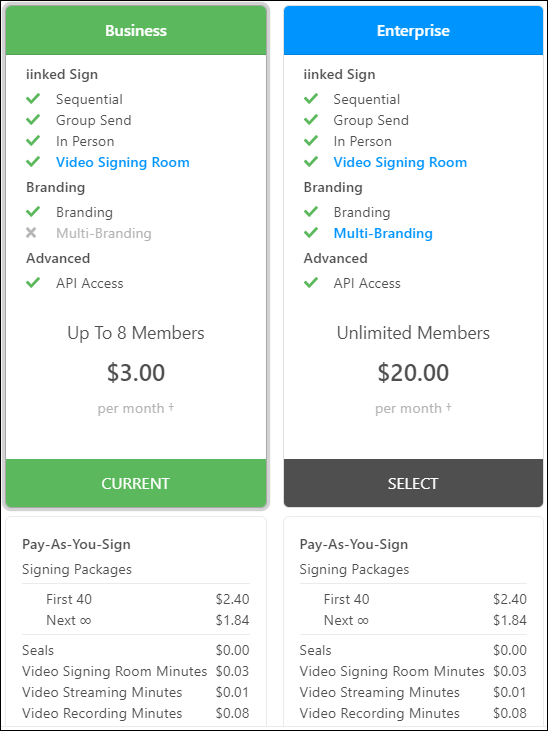Click the green checkmark beside Business Sequential
Screen dimensions: 548x731
(x=33, y=99)
